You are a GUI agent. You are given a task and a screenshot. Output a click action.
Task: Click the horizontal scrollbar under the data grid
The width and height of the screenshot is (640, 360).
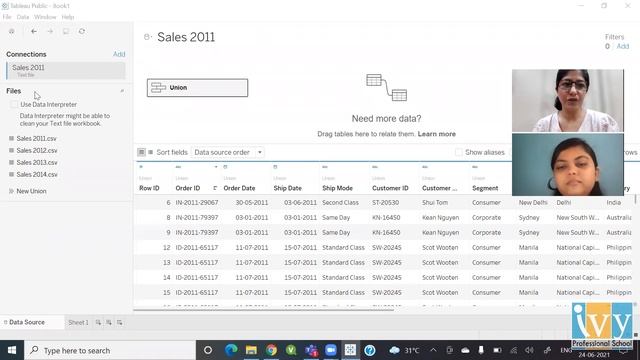coord(264,310)
